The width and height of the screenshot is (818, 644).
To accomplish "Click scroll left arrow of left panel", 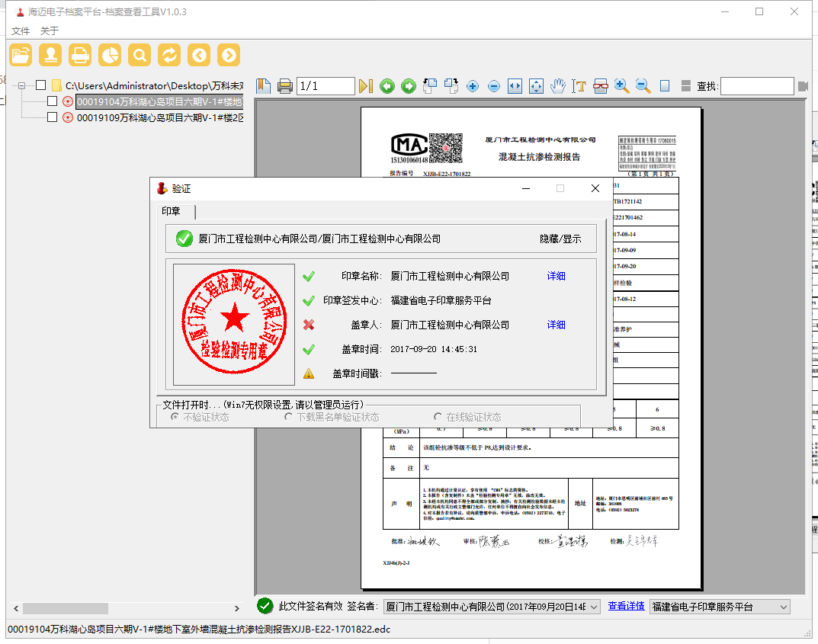I will tap(16, 608).
